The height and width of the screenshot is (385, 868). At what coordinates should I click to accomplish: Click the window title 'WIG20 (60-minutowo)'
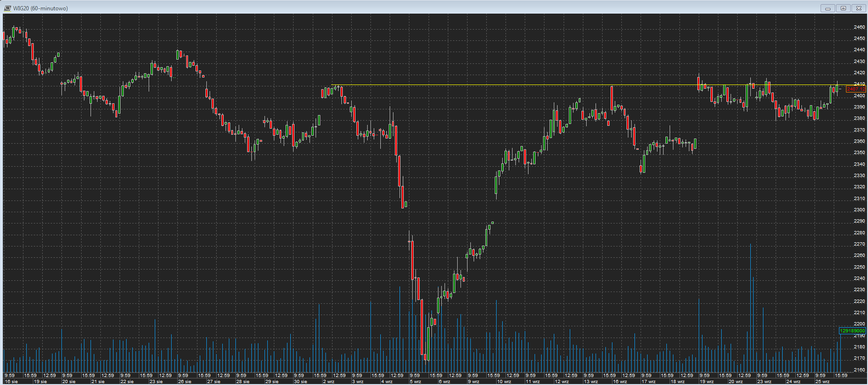tap(40, 8)
